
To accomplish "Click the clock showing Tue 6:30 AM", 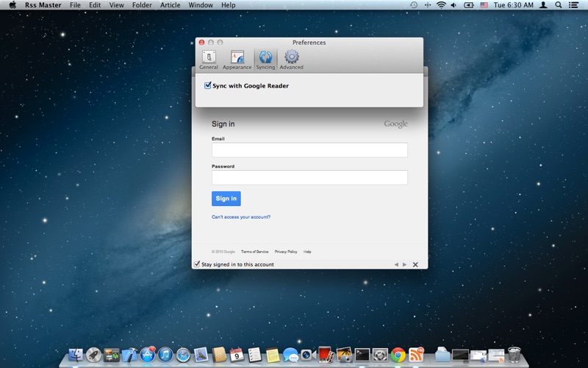I will pos(513,5).
